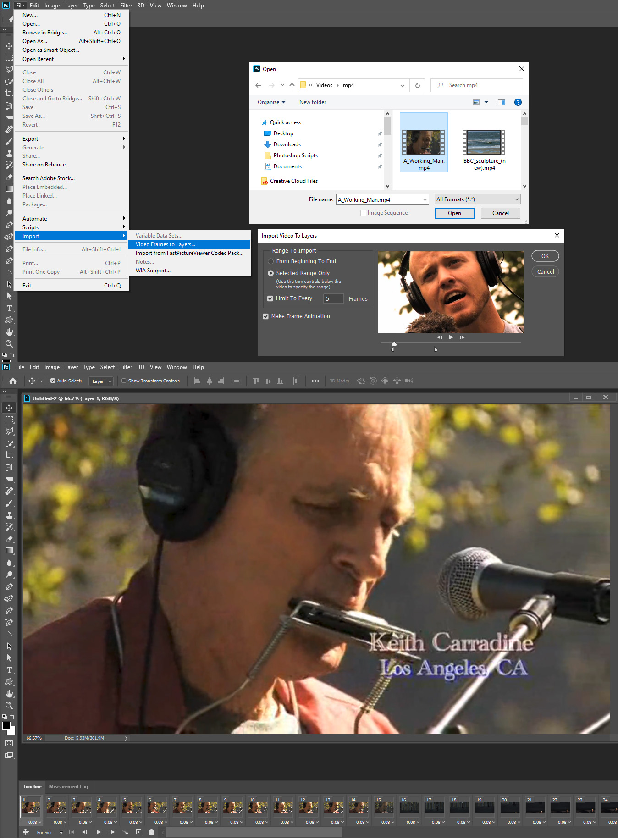This screenshot has width=618, height=840.
Task: Click the Tween animation frames icon
Action: 125,832
